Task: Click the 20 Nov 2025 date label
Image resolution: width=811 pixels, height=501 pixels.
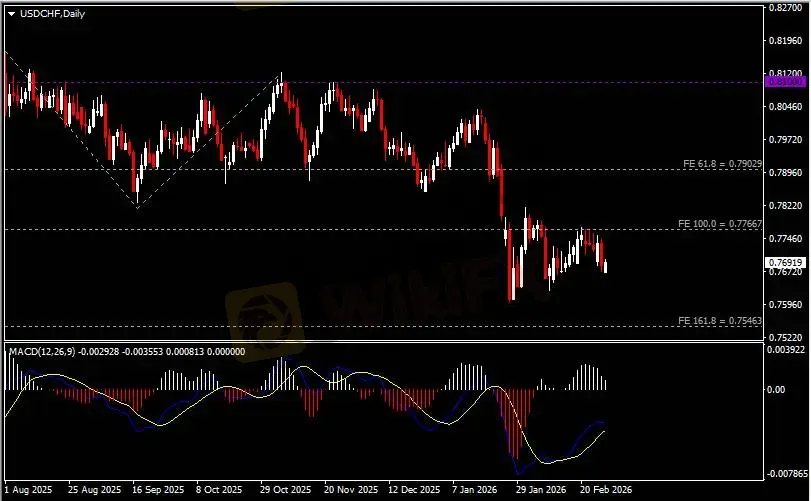Action: point(351,489)
